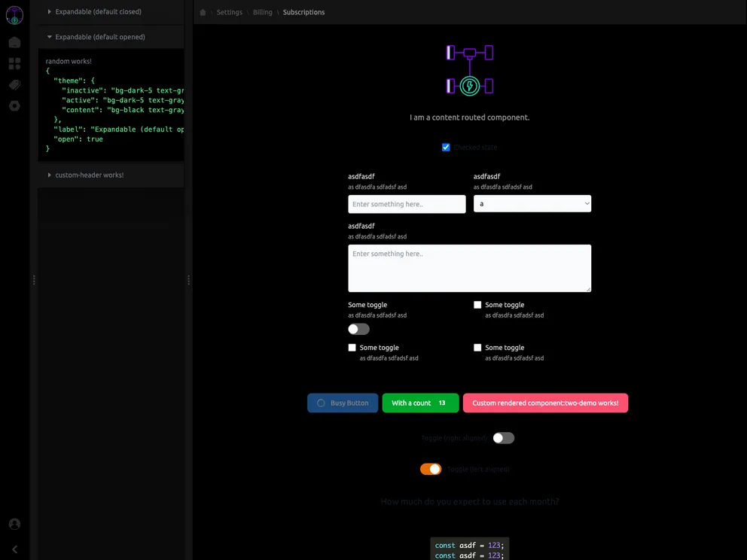Enable the switch under the first Some toggle
This screenshot has width=747, height=560.
(x=358, y=329)
